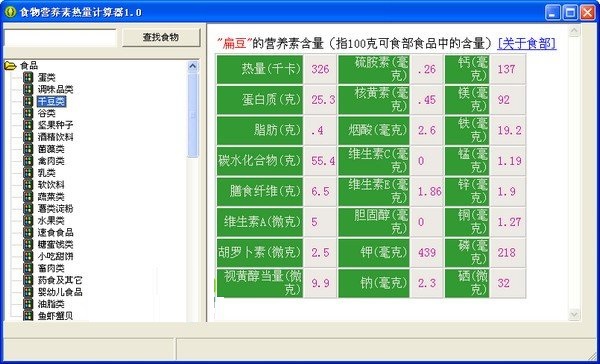Click the app icon in the title bar
This screenshot has width=600, height=364.
10,12
